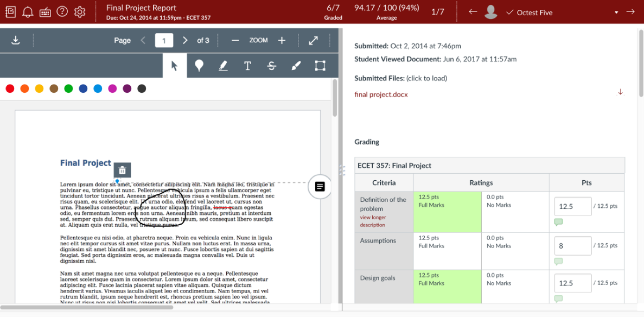This screenshot has width=644, height=317.
Task: Click the Final Project Report title
Action: 141,8
